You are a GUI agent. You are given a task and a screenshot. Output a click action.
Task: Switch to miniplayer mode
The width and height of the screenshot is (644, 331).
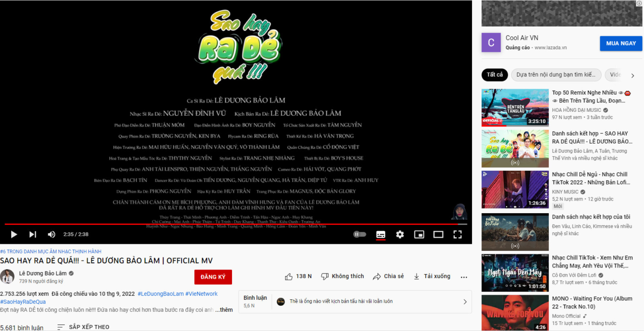coord(419,234)
